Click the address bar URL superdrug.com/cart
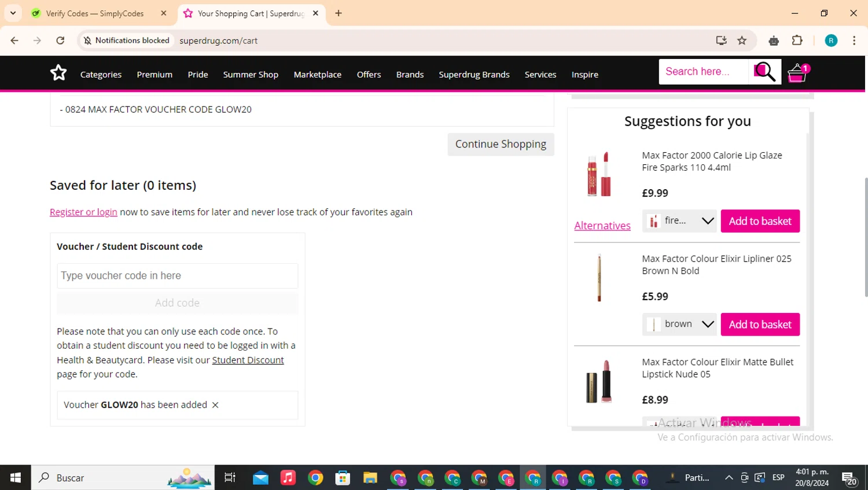 (x=218, y=40)
